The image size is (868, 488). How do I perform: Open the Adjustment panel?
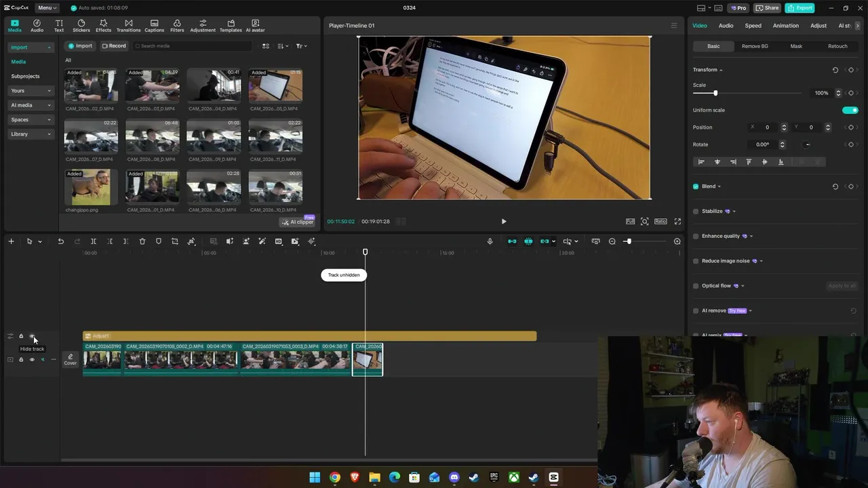pyautogui.click(x=203, y=26)
